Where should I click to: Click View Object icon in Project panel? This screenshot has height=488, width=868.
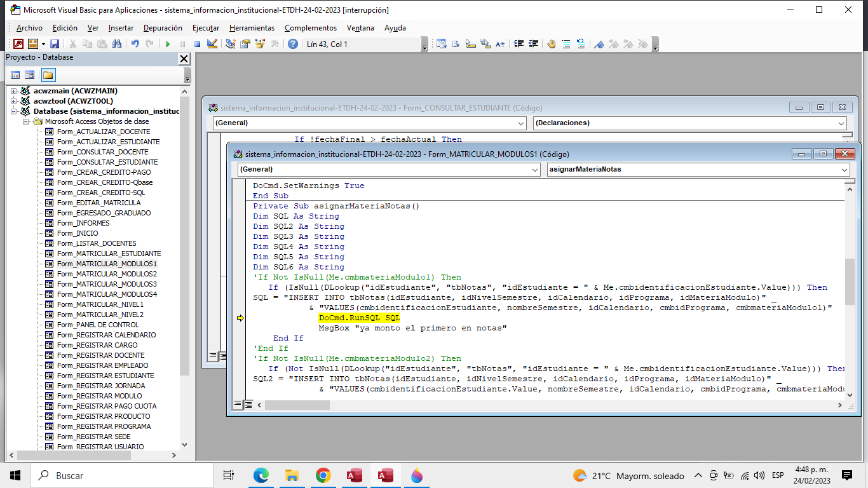30,75
